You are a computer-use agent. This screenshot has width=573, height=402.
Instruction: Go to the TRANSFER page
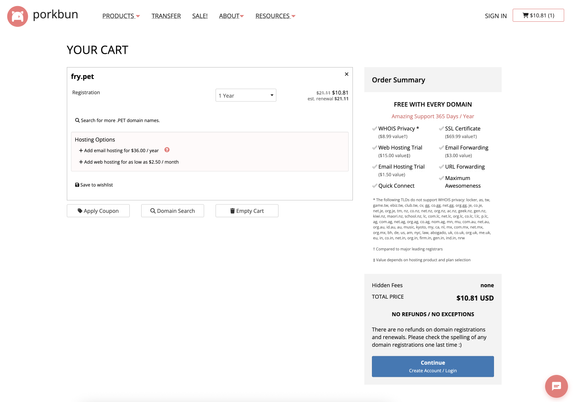coord(166,16)
